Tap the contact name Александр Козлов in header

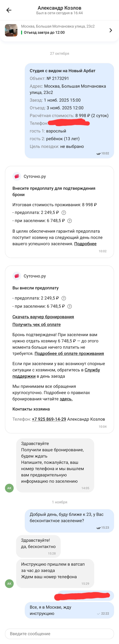click(60, 8)
